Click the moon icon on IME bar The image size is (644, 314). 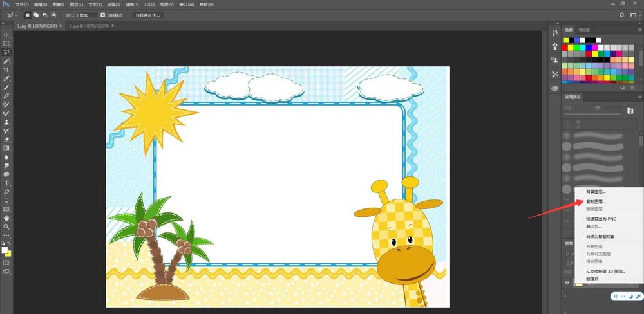click(631, 296)
